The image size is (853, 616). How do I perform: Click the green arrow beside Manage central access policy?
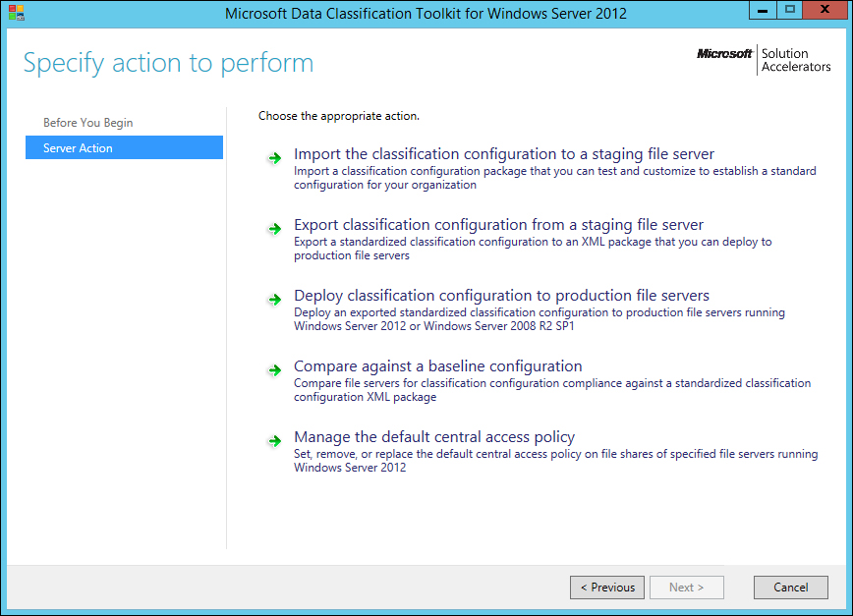(275, 440)
